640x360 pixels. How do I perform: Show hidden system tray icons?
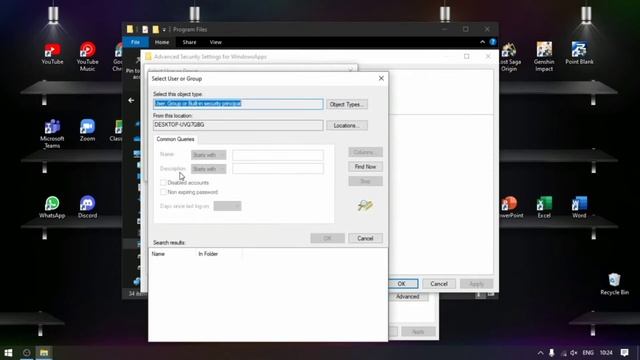pos(540,353)
